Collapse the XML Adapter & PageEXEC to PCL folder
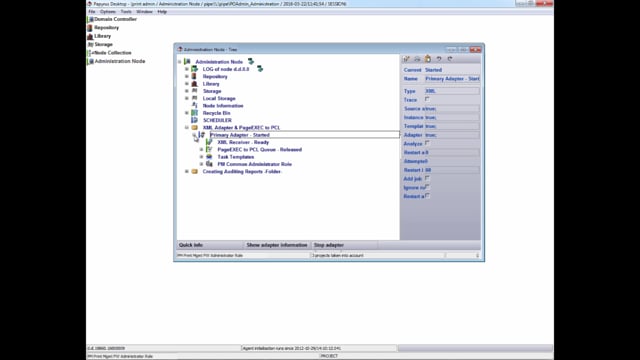 tap(187, 128)
